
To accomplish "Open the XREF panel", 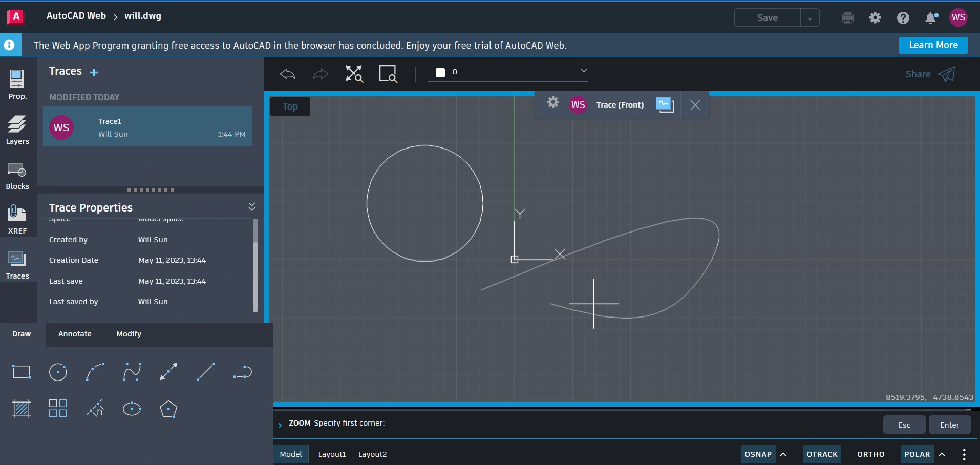I will click(17, 219).
